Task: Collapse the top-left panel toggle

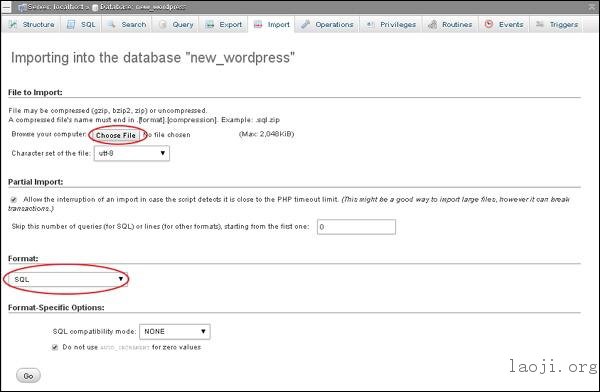Action: pyautogui.click(x=6, y=7)
